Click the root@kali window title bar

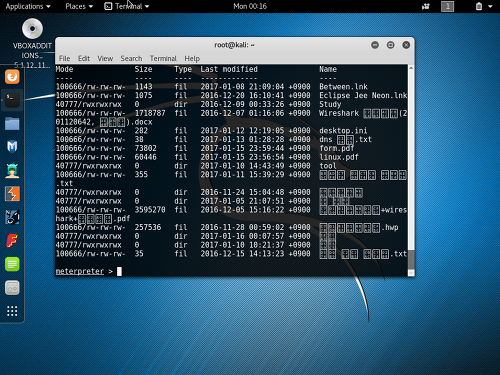coord(234,45)
